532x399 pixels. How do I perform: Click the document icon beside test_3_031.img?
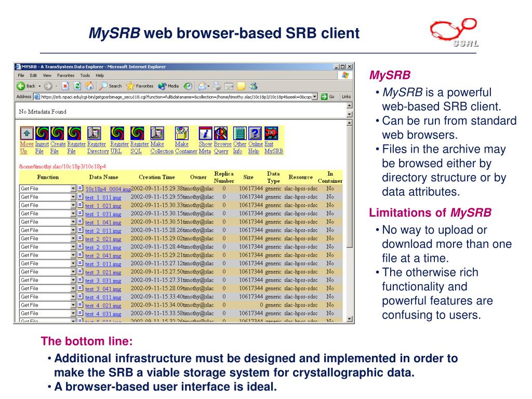81,280
